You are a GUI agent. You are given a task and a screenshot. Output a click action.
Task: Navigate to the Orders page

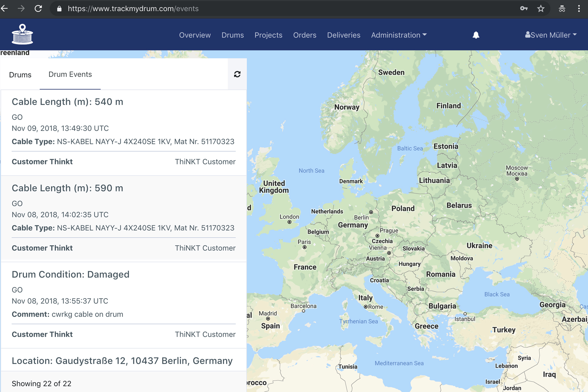pos(304,35)
